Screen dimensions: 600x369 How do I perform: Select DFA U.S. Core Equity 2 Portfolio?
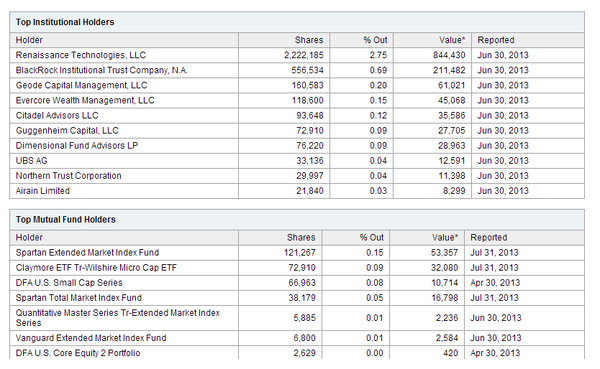point(78,353)
